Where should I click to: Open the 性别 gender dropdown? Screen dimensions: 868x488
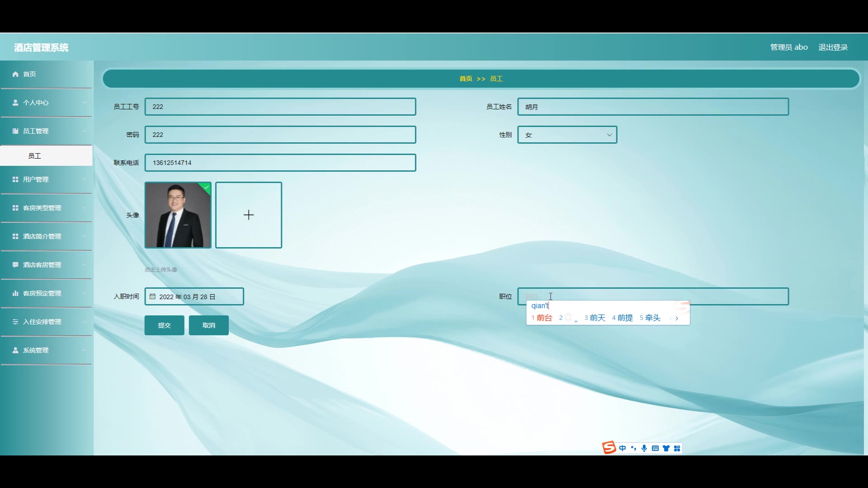pyautogui.click(x=567, y=135)
